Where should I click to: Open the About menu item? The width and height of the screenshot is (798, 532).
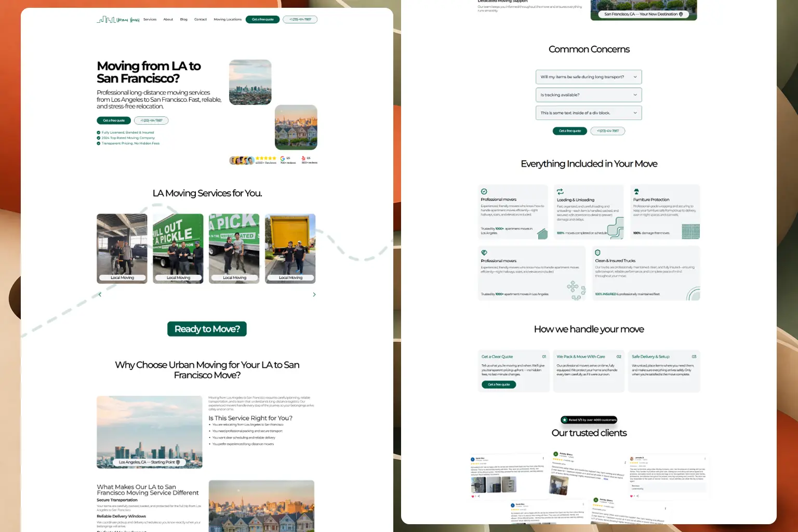pos(168,19)
